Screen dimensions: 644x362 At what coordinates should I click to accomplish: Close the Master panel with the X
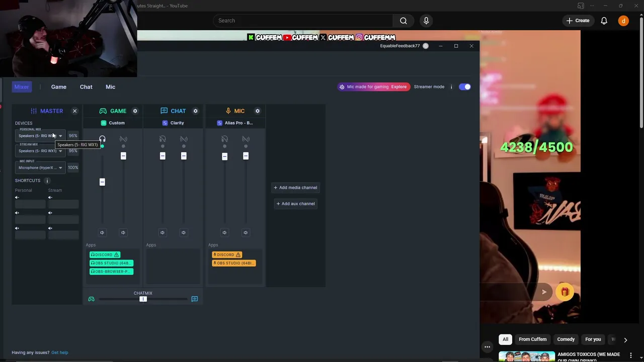[74, 111]
